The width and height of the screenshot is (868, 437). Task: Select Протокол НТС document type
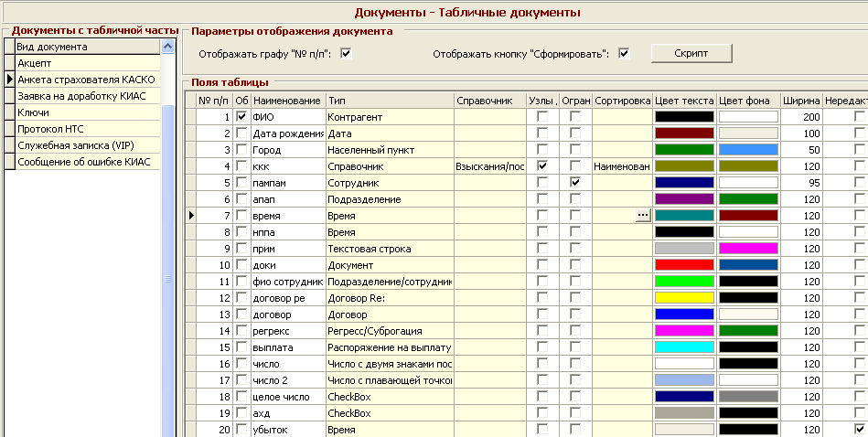click(x=88, y=129)
